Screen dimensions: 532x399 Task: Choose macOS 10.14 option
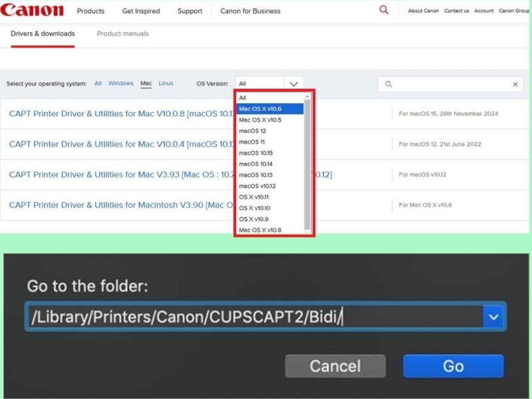(270, 164)
